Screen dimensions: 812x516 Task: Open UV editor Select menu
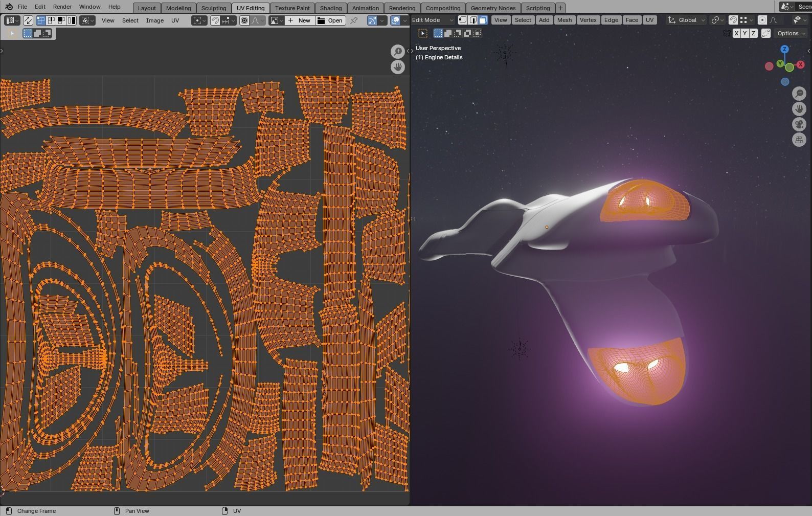point(130,20)
